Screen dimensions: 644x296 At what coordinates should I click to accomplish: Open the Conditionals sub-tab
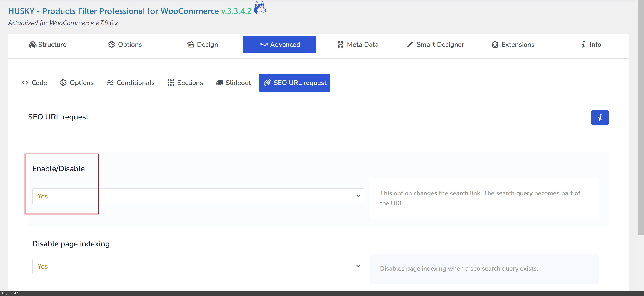[x=131, y=83]
